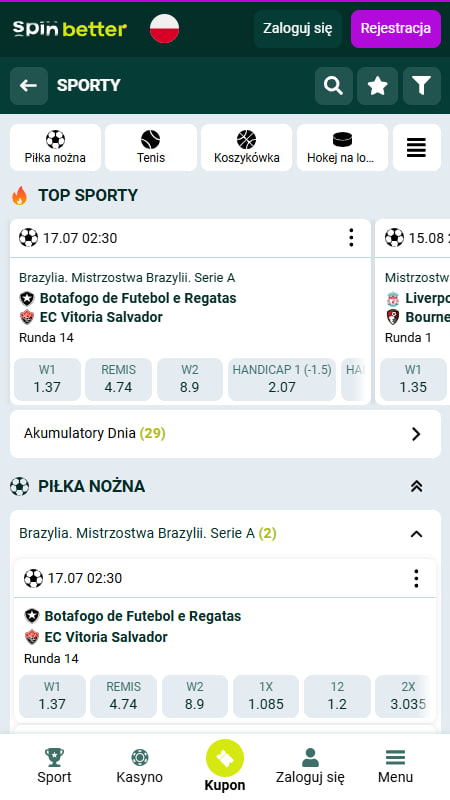
Task: Open Kasyno in the bottom navigation
Action: (x=139, y=766)
